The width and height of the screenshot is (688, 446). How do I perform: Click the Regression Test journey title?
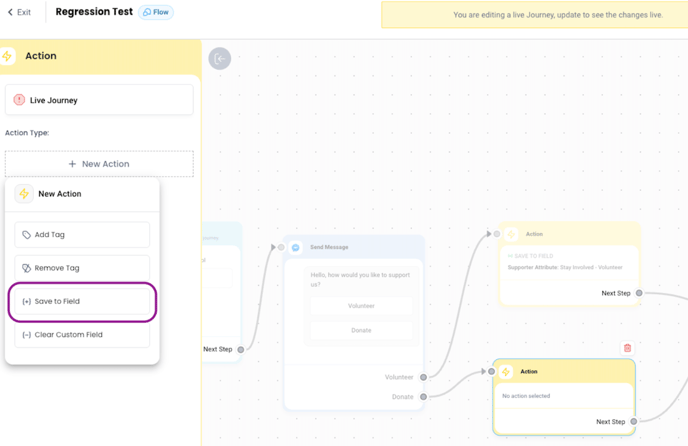point(94,13)
